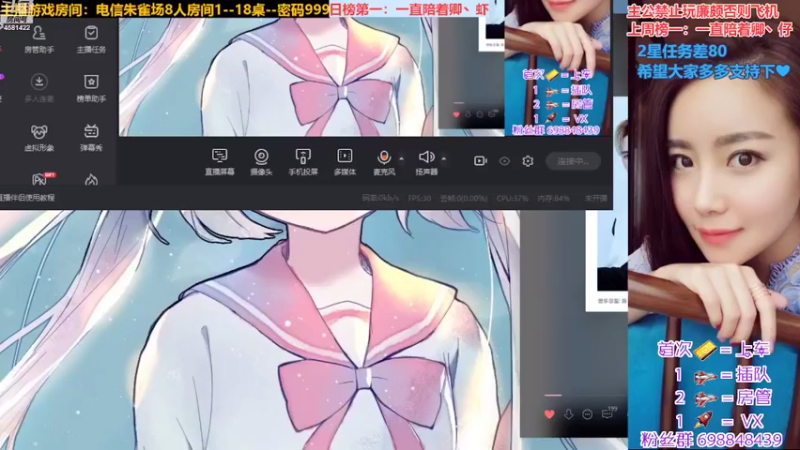Viewport: 800px width, 450px height.
Task: Click the record video camera icon
Action: click(x=480, y=161)
